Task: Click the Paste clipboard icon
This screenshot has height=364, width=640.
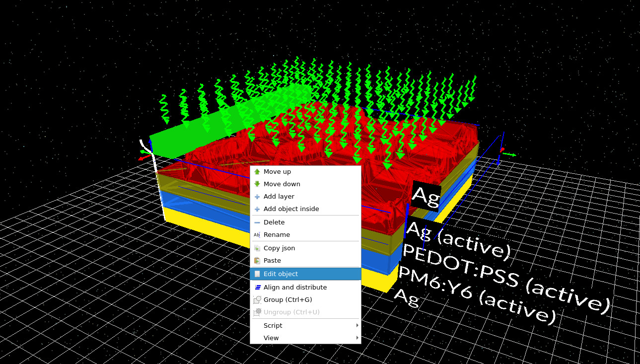Action: (x=258, y=260)
